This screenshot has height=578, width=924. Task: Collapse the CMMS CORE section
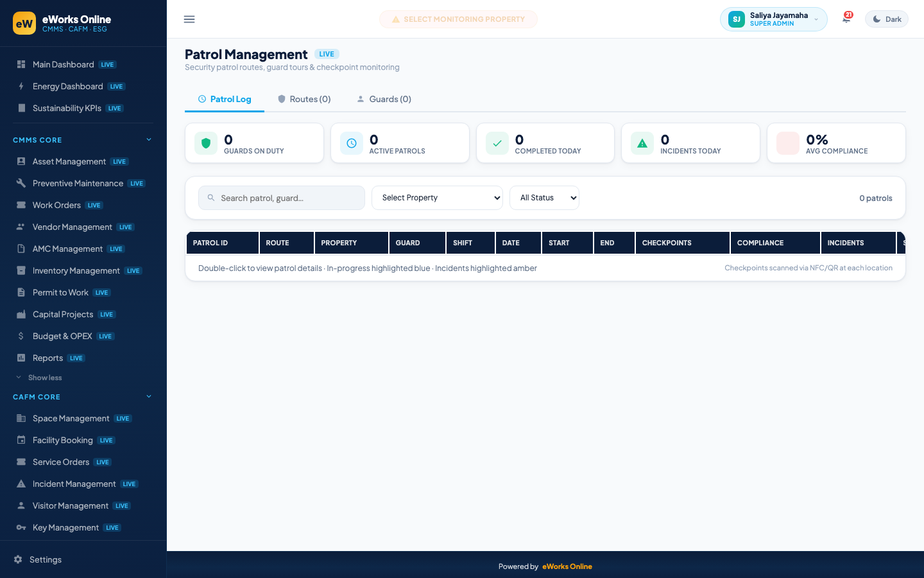[x=149, y=139]
